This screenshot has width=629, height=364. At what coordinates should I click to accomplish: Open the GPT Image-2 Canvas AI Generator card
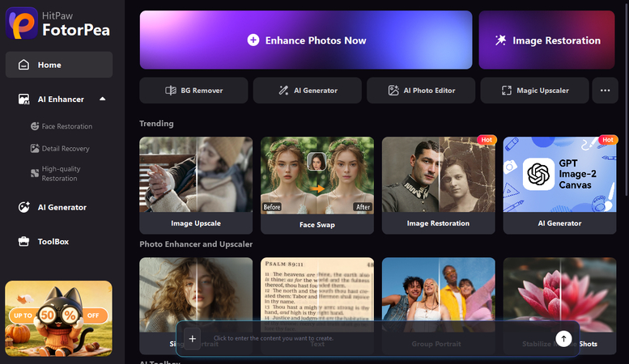pos(559,185)
